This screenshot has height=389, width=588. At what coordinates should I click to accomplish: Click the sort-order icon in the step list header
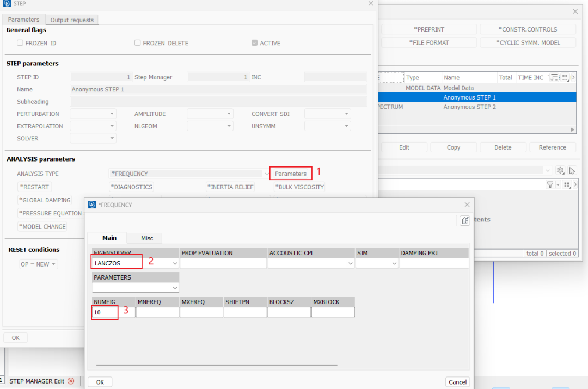click(x=554, y=77)
